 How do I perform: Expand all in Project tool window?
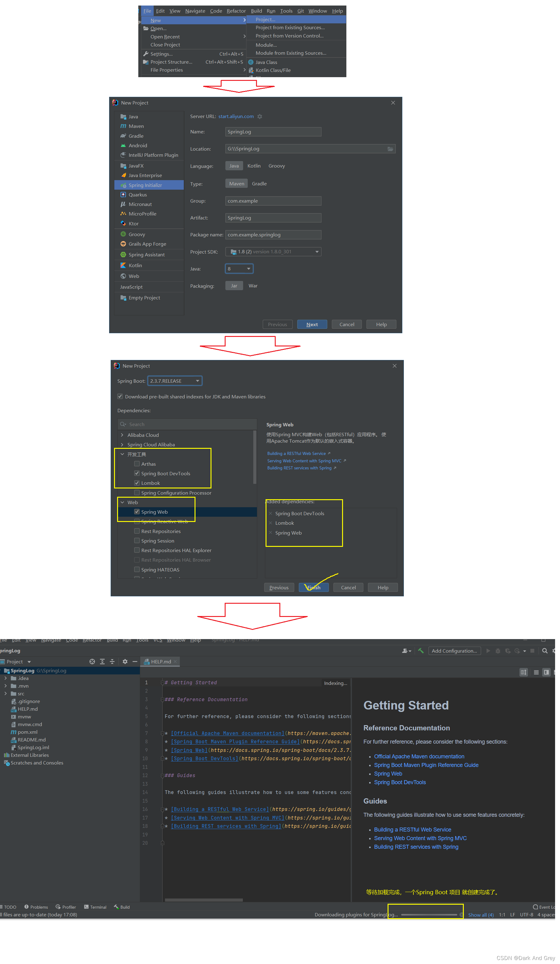click(x=102, y=662)
